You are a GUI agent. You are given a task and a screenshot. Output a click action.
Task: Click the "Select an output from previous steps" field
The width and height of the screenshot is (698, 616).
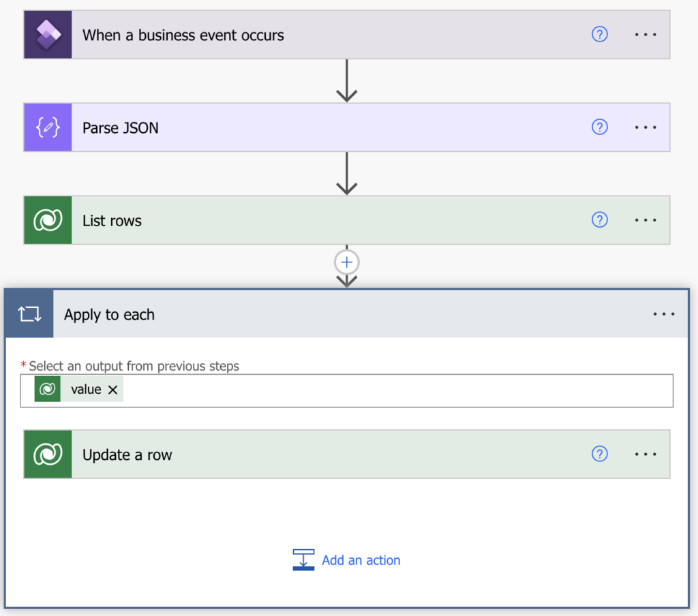click(x=347, y=390)
